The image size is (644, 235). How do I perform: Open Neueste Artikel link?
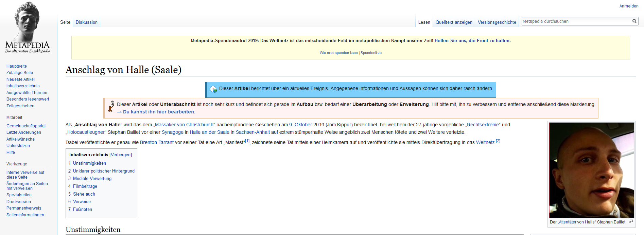tap(20, 79)
